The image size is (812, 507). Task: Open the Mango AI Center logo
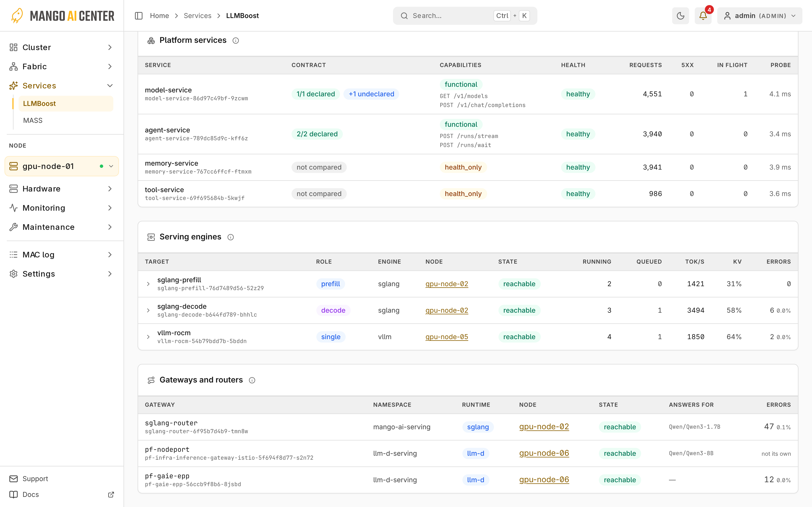coord(62,16)
